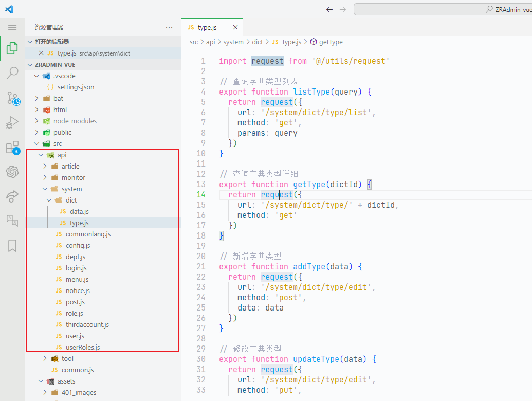Toggle the hamburger application menu
This screenshot has width=532, height=401.
click(x=12, y=27)
